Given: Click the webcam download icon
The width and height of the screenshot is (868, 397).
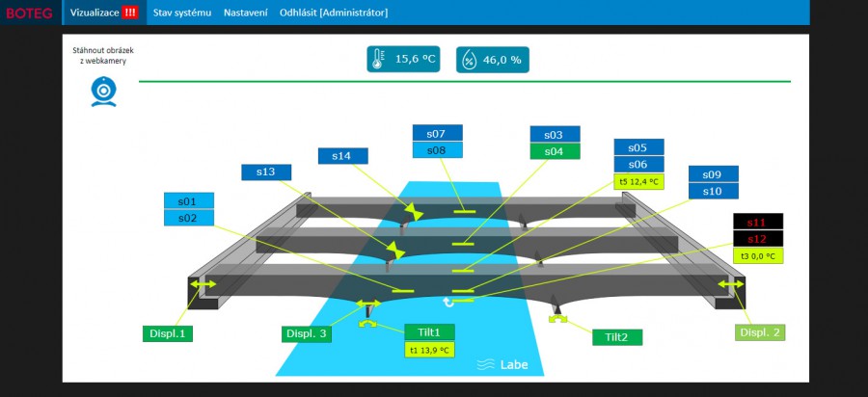Looking at the screenshot, I should tap(104, 91).
